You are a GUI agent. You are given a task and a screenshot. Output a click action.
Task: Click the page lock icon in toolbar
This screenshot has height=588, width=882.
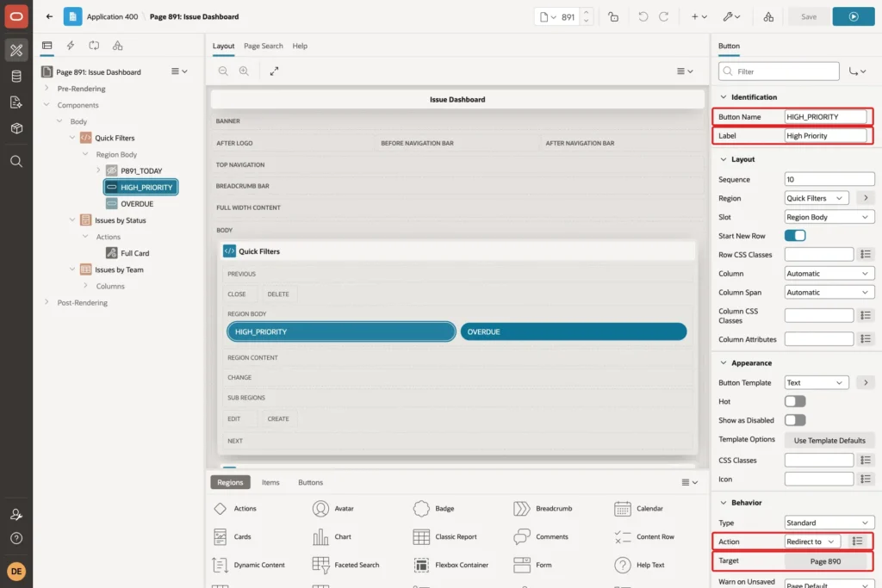tap(613, 17)
